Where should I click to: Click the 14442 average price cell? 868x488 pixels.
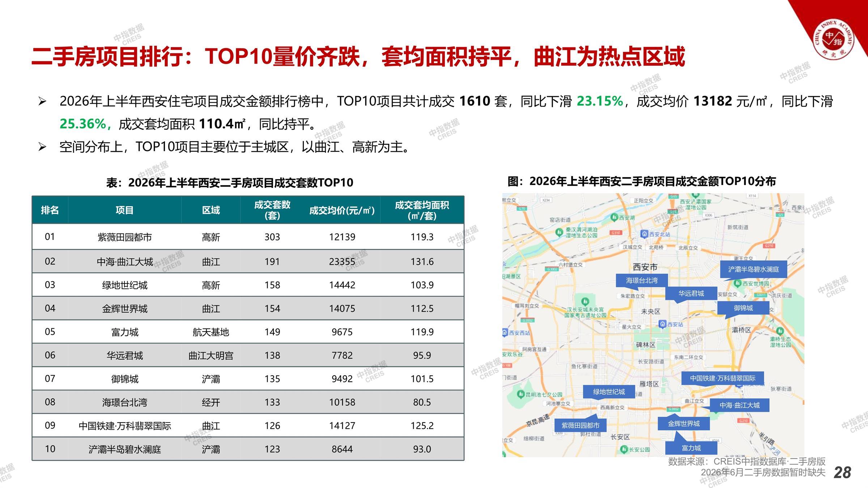[x=342, y=285]
